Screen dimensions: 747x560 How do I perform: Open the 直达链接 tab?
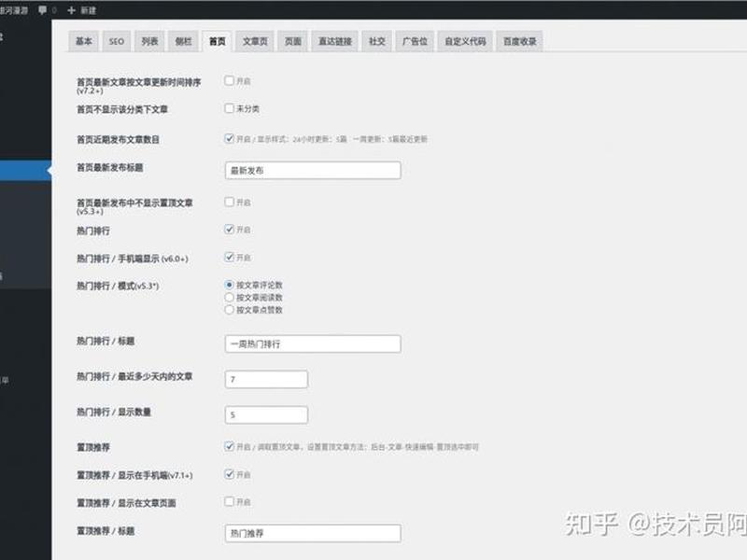(335, 41)
